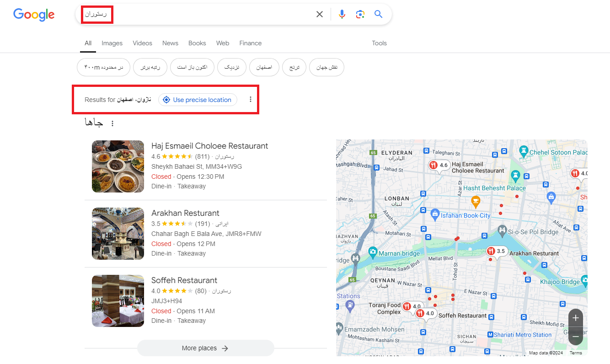610x364 pixels.
Task: Click 'Opens 11 AM' hours text
Action: tap(196, 311)
